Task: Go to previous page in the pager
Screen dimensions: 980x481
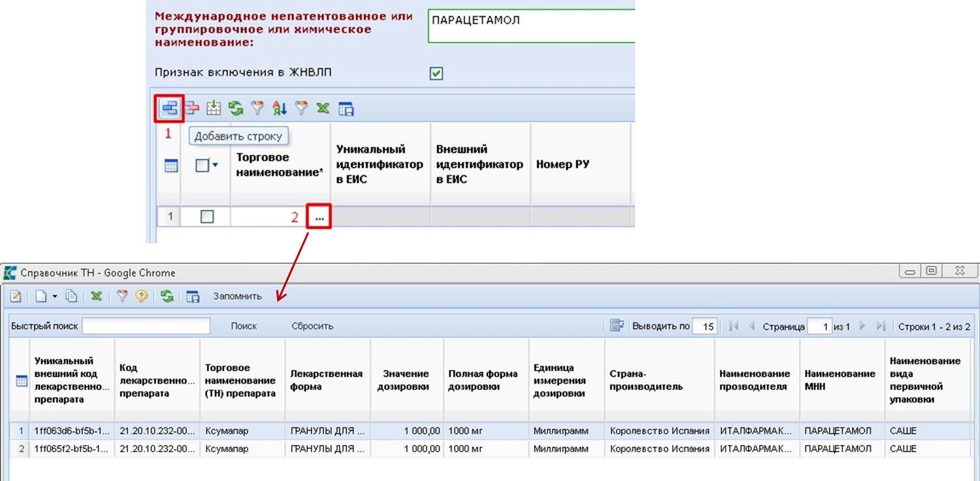Action: click(x=751, y=326)
